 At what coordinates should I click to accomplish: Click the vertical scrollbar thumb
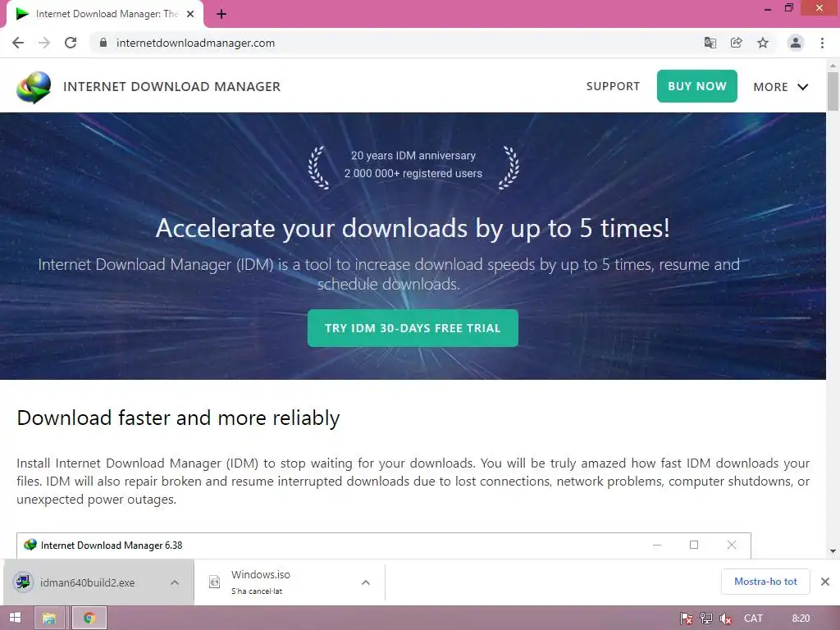tap(833, 91)
